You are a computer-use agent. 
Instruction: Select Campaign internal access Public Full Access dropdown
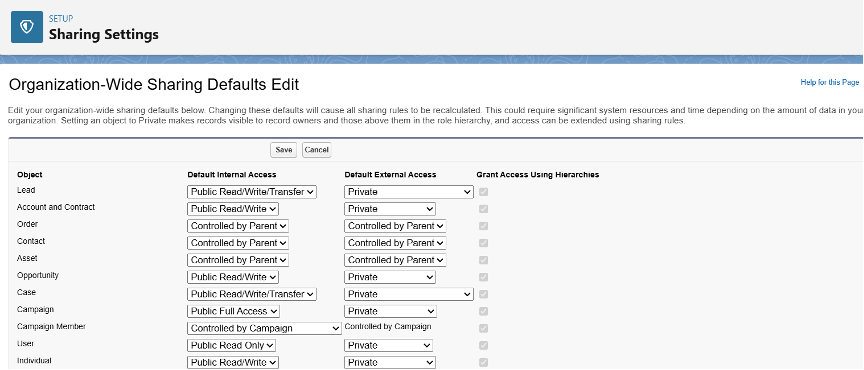[234, 312]
